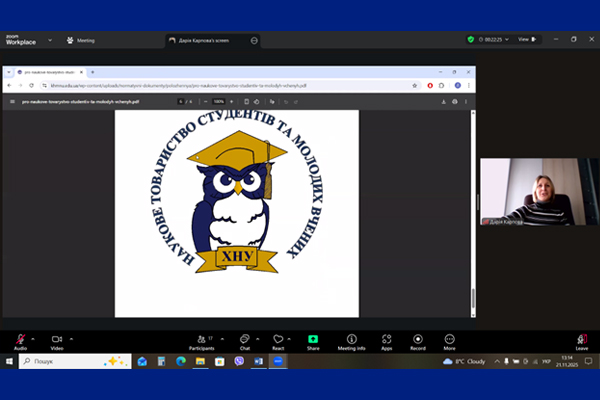Start camera with the Video button
This screenshot has width=600, height=400.
click(56, 340)
